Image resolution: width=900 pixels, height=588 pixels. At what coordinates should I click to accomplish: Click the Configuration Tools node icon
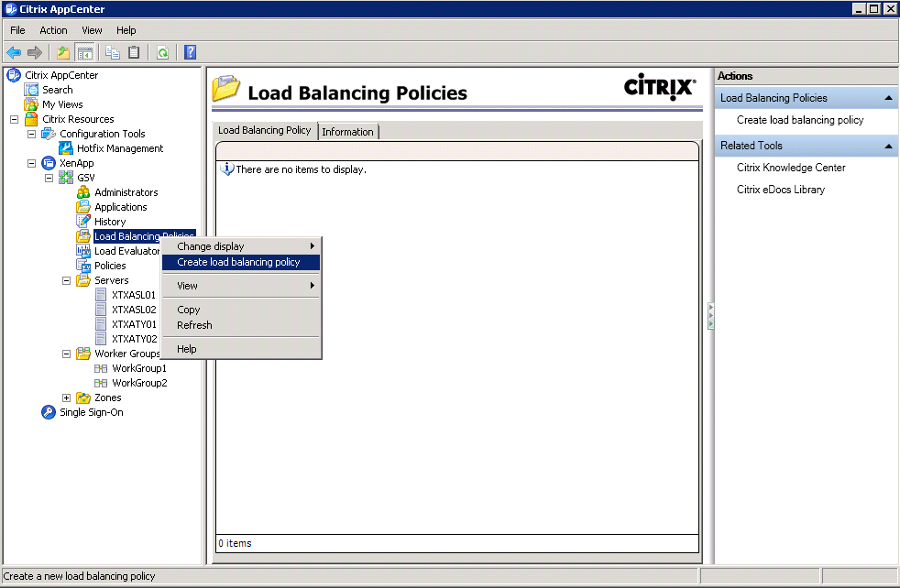coord(49,134)
